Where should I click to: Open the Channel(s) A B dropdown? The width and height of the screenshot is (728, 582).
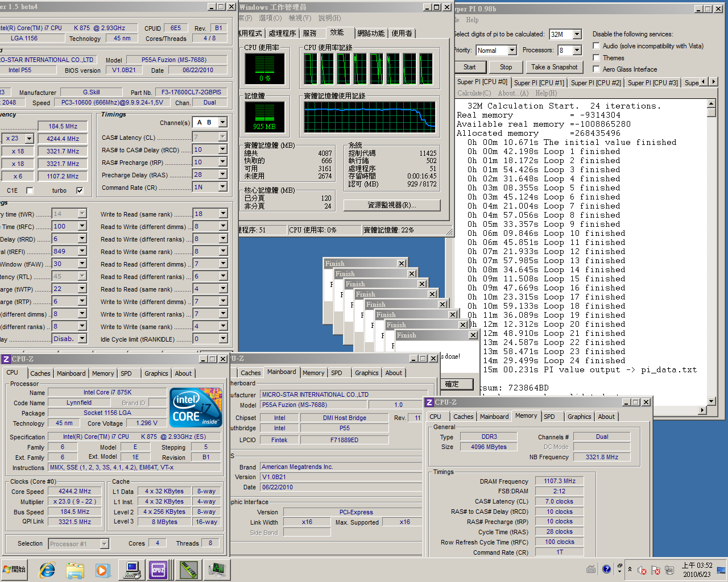(223, 122)
